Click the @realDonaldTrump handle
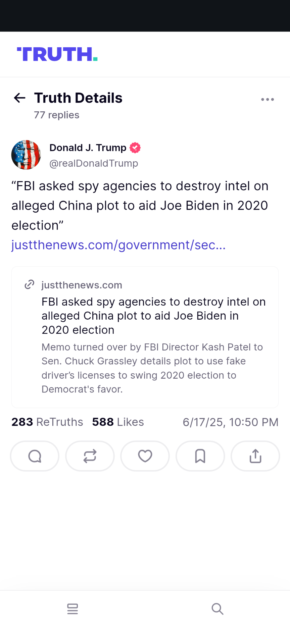Viewport: 290px width, 644px height. [x=94, y=163]
